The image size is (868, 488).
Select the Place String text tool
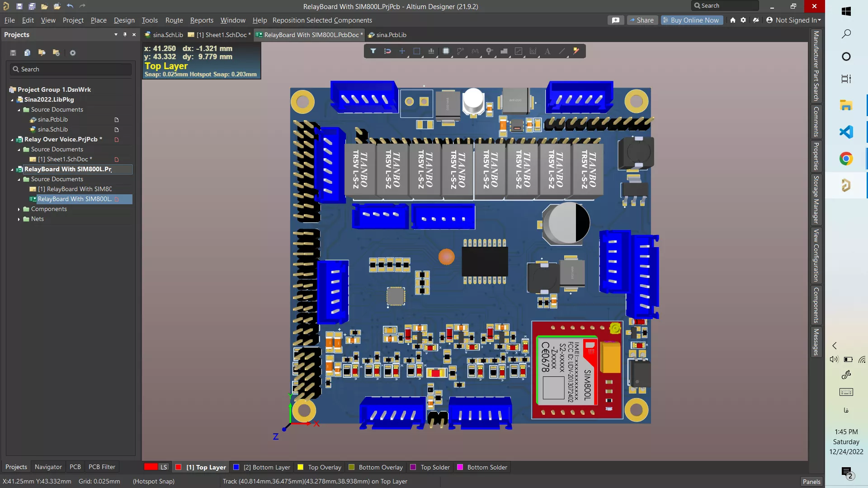coord(547,51)
